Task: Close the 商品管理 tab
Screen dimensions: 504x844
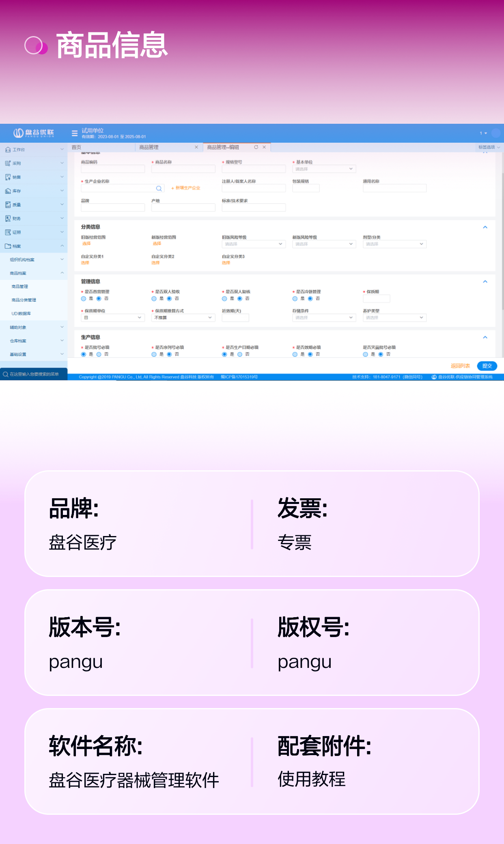Action: coord(196,147)
